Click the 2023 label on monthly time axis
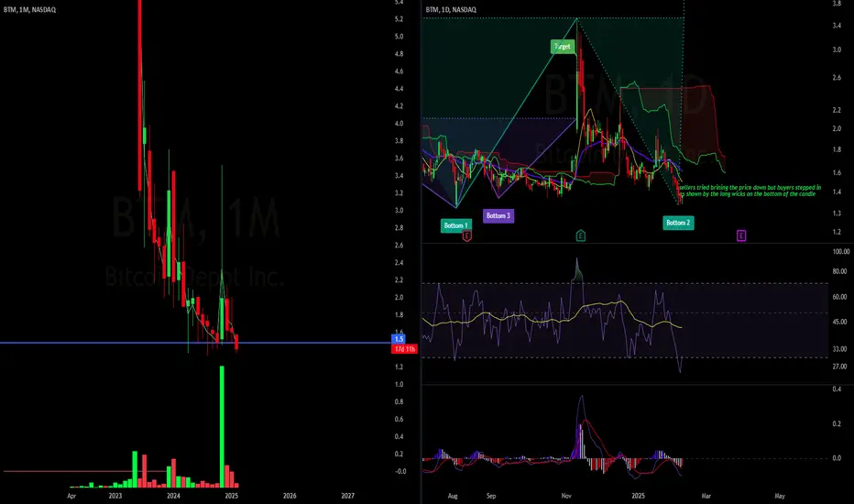Screen dimensions: 854x504 coord(115,496)
